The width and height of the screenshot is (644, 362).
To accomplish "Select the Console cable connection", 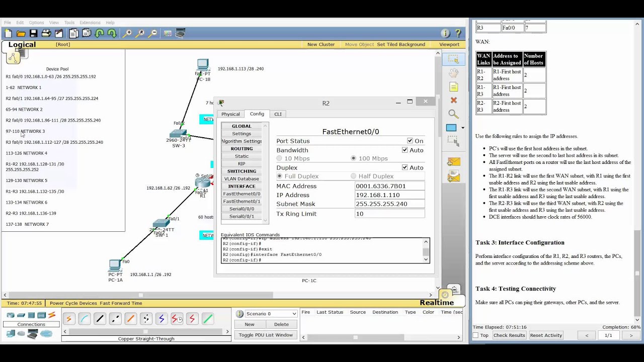I will tap(85, 319).
